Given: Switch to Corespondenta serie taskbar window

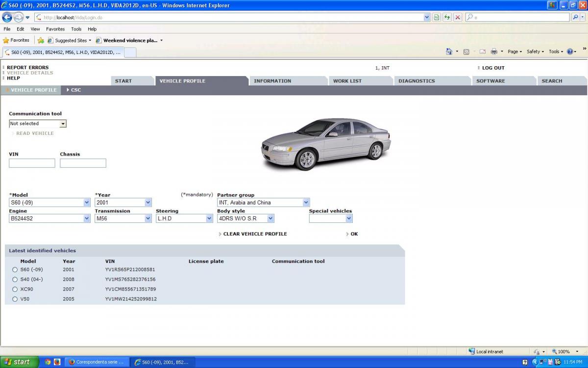Looking at the screenshot, I should tap(96, 362).
